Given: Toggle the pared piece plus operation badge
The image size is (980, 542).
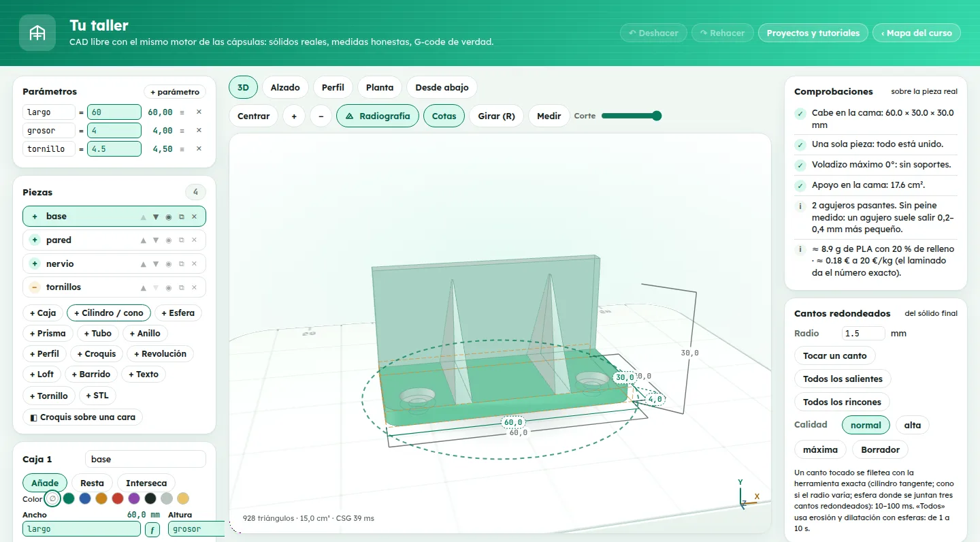Looking at the screenshot, I should (35, 240).
